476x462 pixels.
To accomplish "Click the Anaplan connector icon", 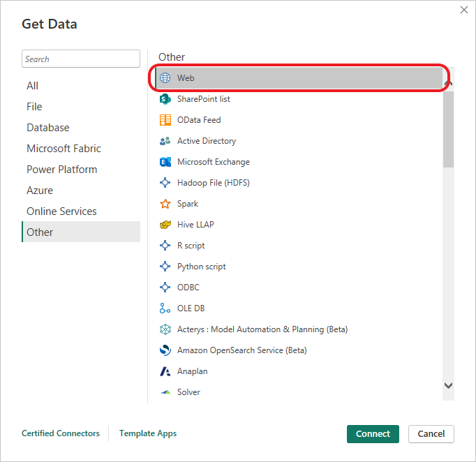I will tap(165, 371).
